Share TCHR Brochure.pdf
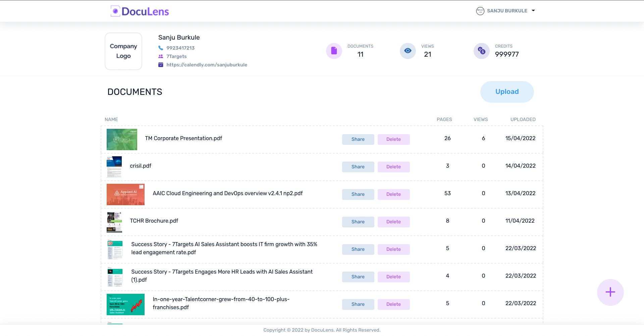This screenshot has width=644, height=336. tap(358, 222)
